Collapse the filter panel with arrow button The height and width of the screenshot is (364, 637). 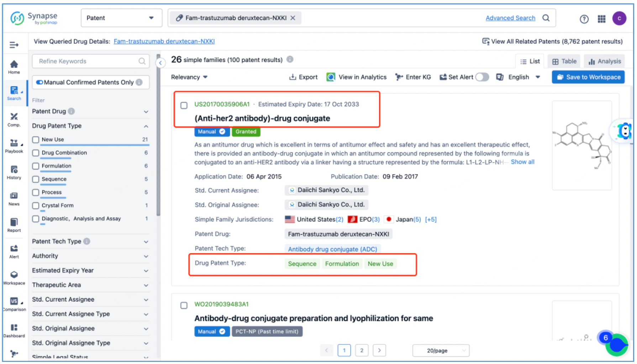(160, 63)
